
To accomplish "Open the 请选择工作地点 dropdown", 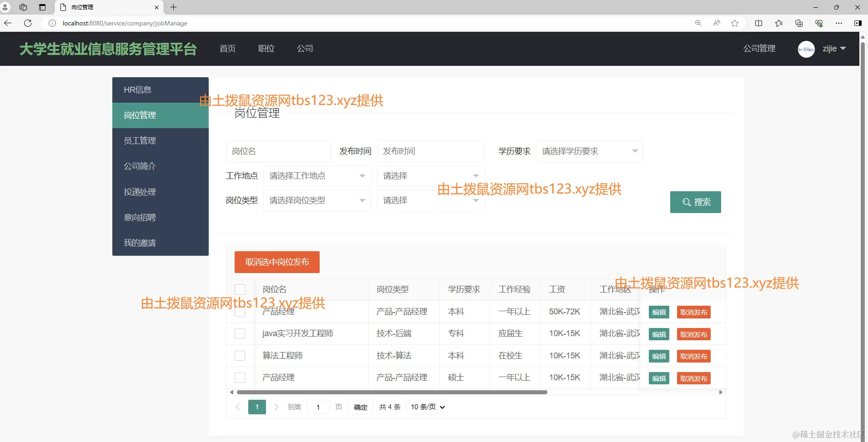I will (x=317, y=176).
